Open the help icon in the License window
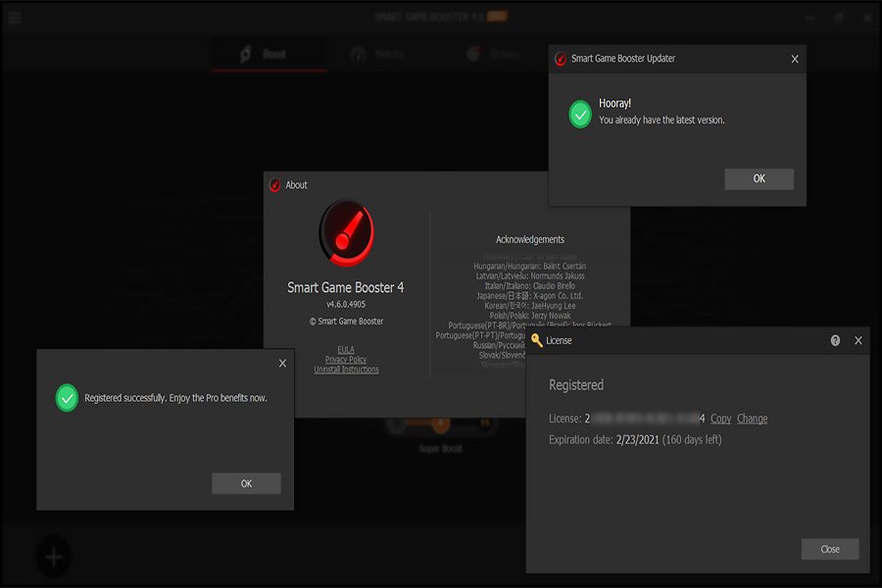This screenshot has width=882, height=588. pos(835,340)
